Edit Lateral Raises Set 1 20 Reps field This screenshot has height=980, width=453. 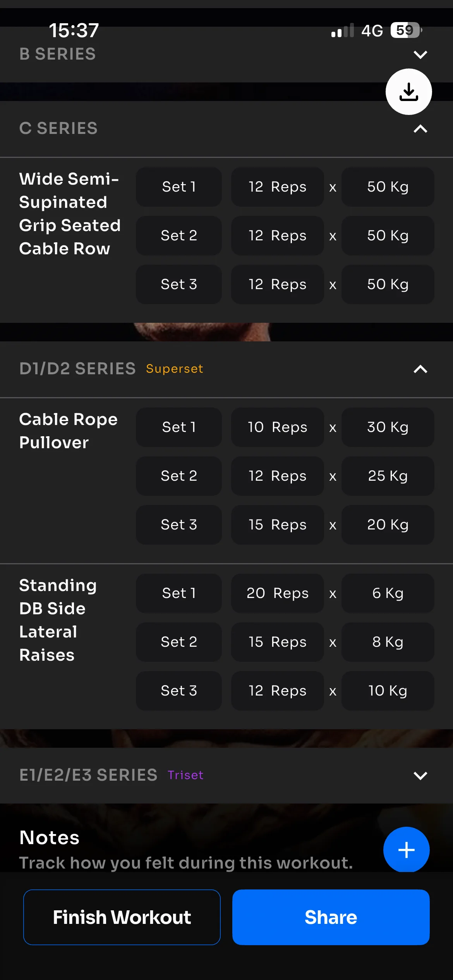click(277, 593)
